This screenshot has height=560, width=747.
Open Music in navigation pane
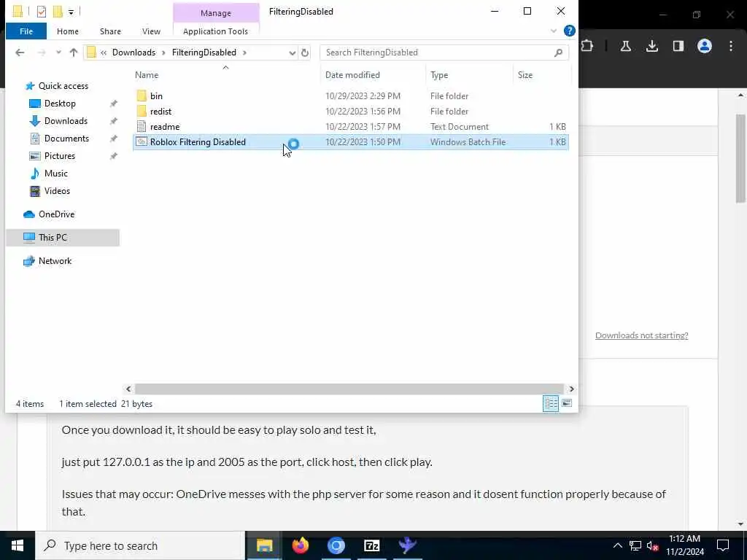[x=55, y=174]
